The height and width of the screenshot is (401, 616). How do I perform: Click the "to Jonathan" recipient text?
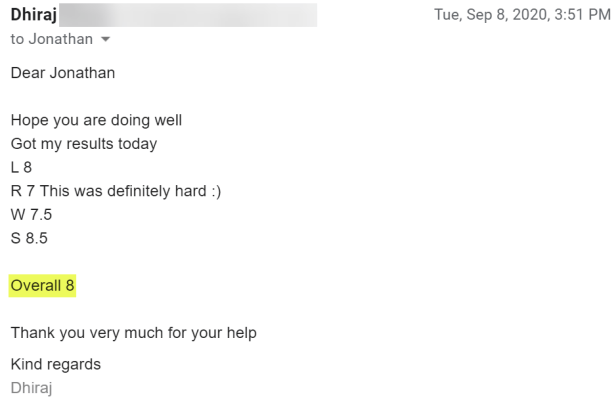pos(47,39)
